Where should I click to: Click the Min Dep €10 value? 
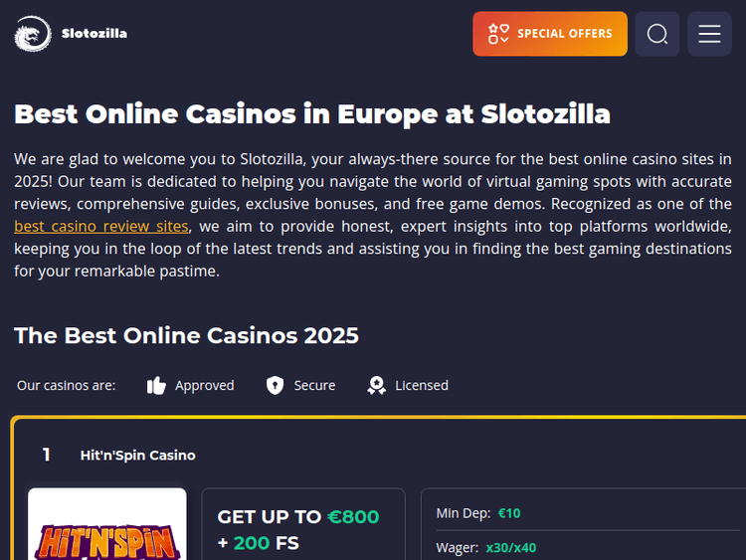[509, 513]
